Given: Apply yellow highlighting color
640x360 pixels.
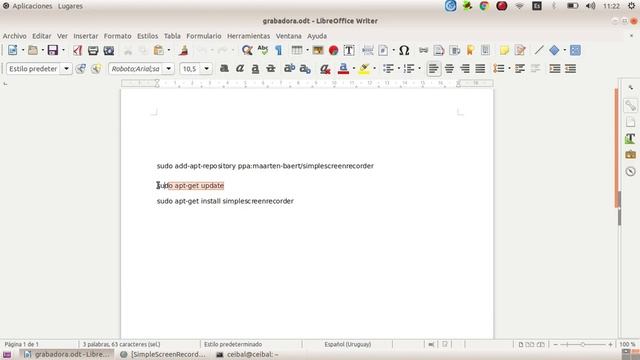Looking at the screenshot, I should [364, 69].
